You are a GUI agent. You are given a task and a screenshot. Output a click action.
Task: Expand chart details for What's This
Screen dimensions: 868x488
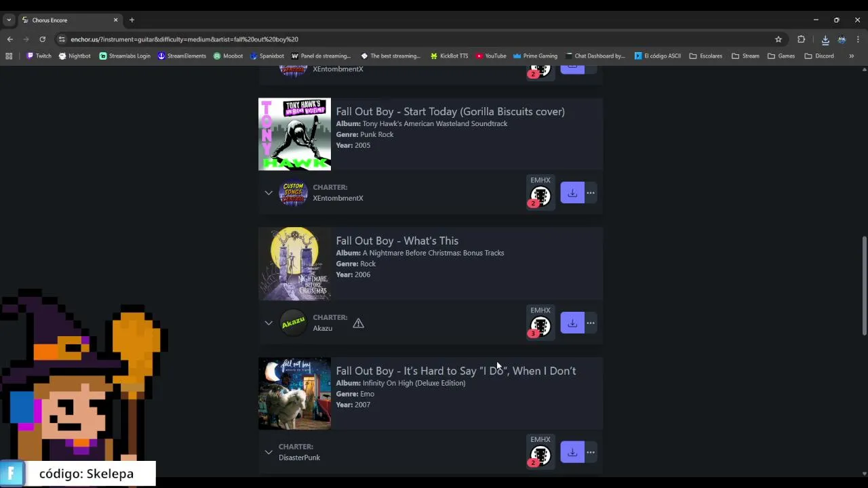tap(269, 323)
